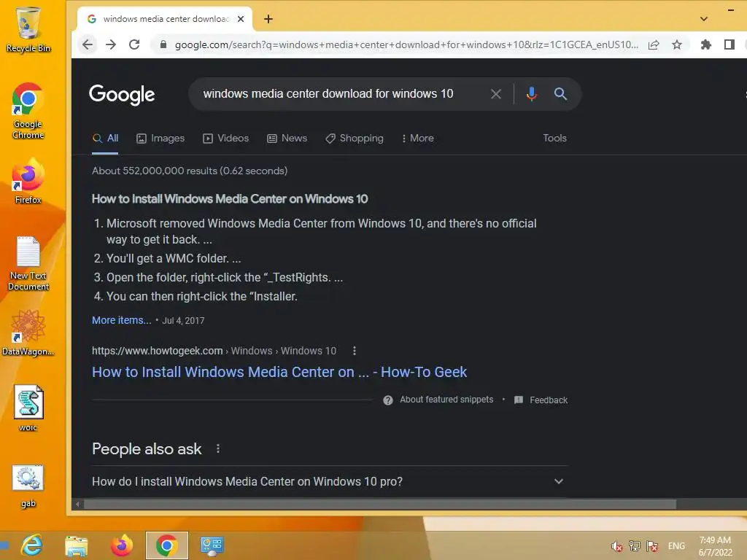Bookmark this page with the star
The width and height of the screenshot is (747, 560).
pos(676,44)
